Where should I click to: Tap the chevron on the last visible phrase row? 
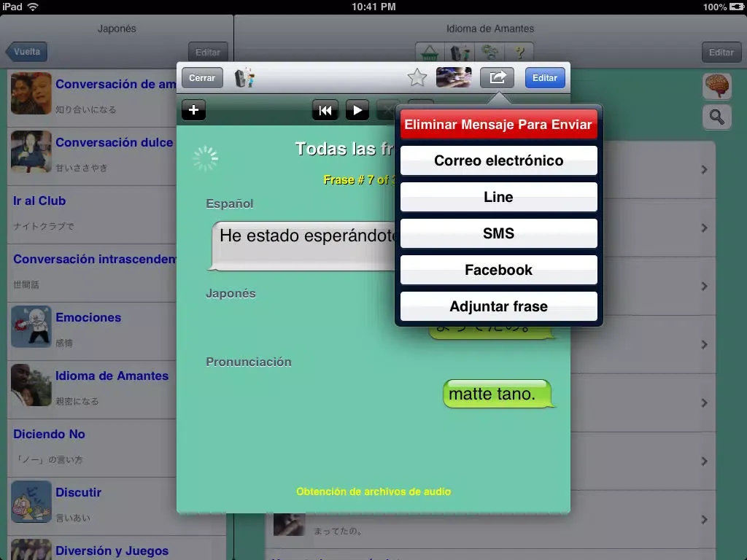click(704, 519)
